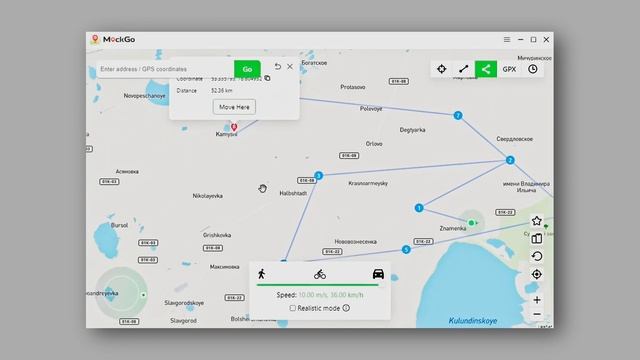
Task: Click the Krasnoarmeysky town label
Action: pyautogui.click(x=368, y=183)
